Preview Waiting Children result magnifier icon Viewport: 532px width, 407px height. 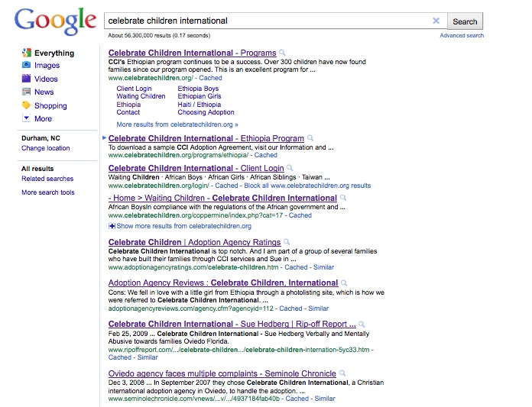click(343, 198)
